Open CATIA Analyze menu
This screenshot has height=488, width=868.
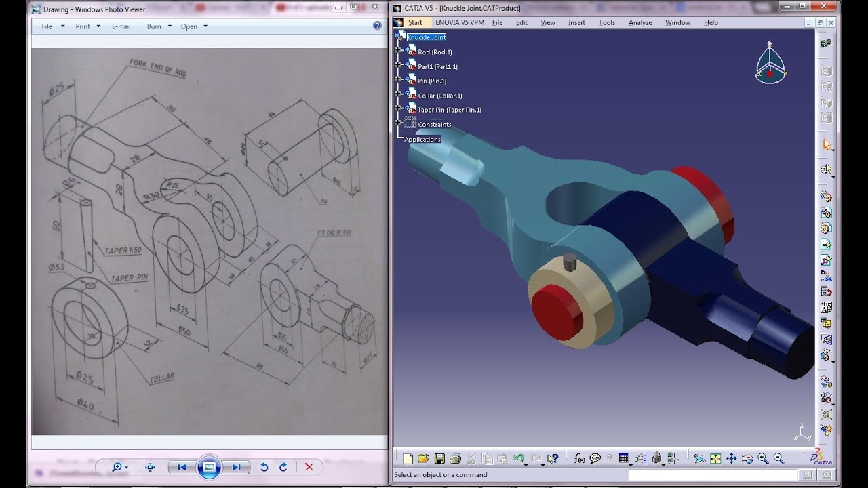(640, 22)
